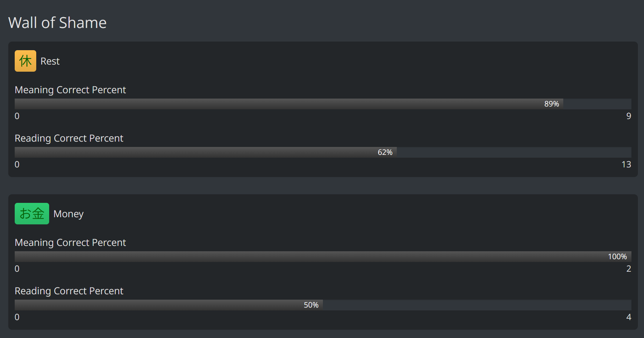Click Rest's Reading Correct Percent label

[x=69, y=138]
